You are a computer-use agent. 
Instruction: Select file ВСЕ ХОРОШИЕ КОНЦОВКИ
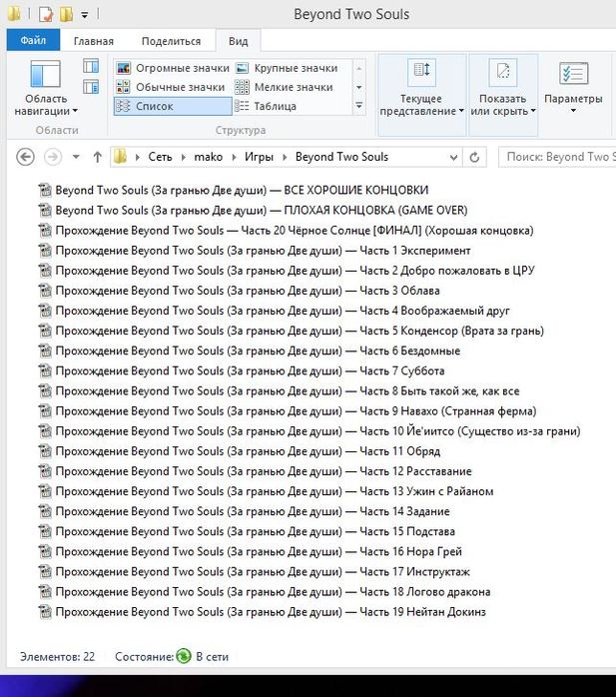click(233, 191)
